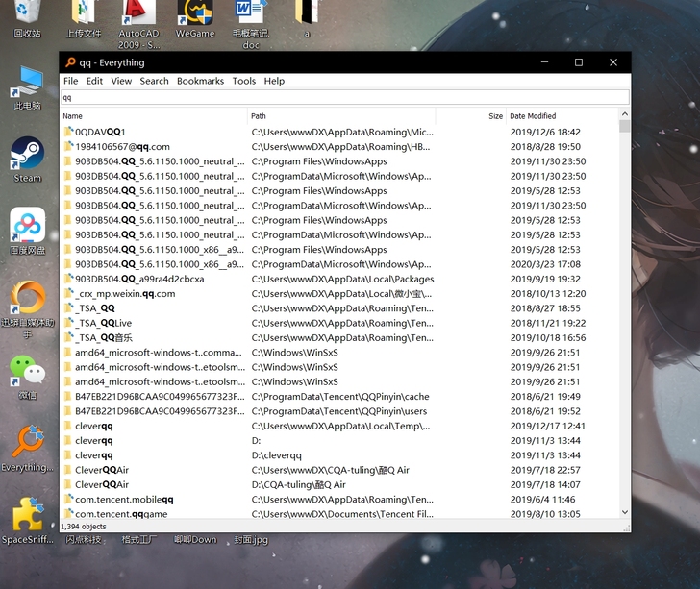
Task: Click the date 2020/3/23 17:08
Action: pos(545,264)
